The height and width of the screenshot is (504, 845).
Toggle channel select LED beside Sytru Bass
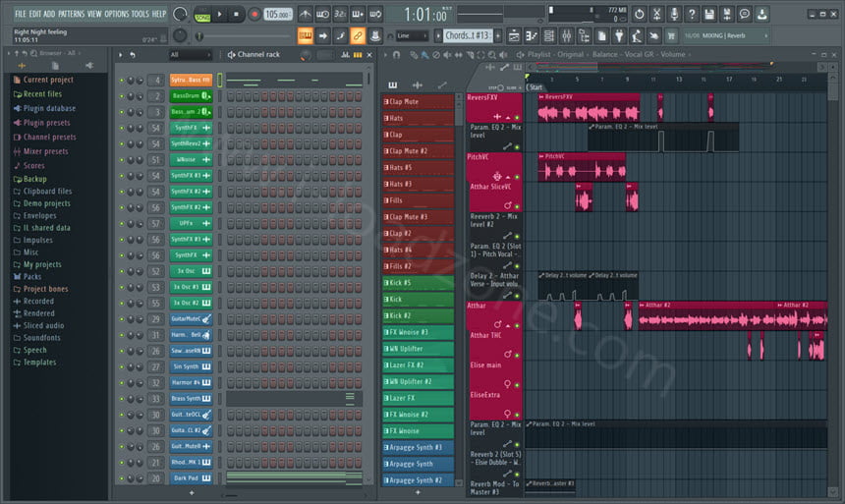tap(220, 81)
